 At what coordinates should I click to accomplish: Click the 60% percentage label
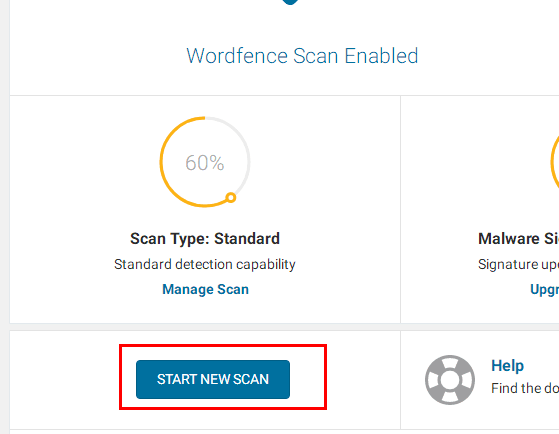point(205,163)
